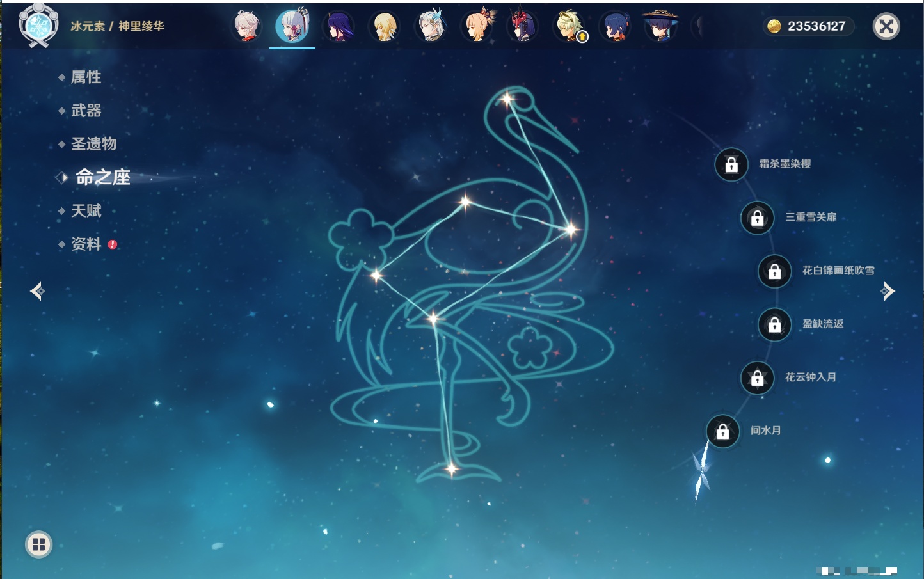Switch to the previous character with the left arrow
The width and height of the screenshot is (924, 579).
(x=37, y=291)
